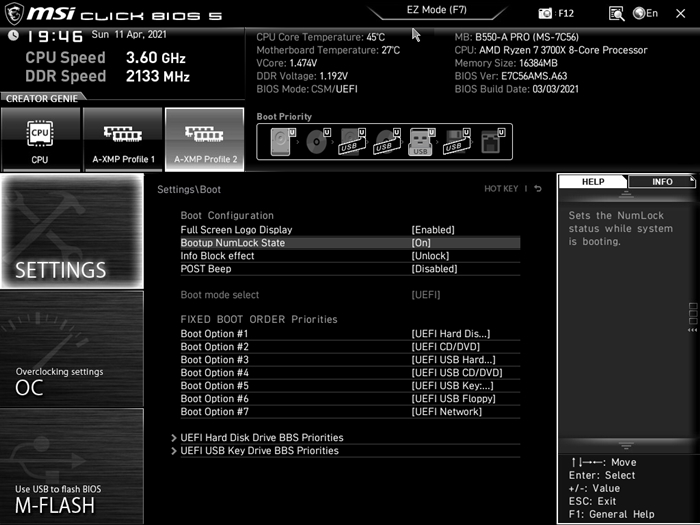Change POST Beep [Disabled] value
The width and height of the screenshot is (700, 525).
point(434,269)
